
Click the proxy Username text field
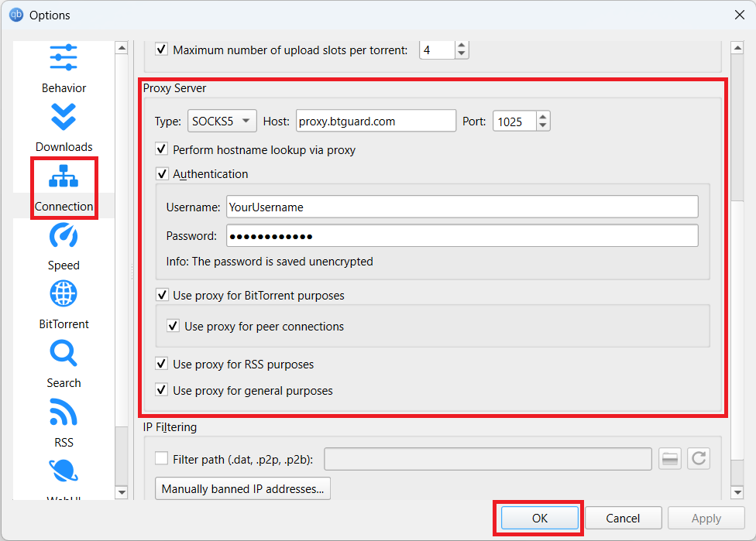click(462, 207)
